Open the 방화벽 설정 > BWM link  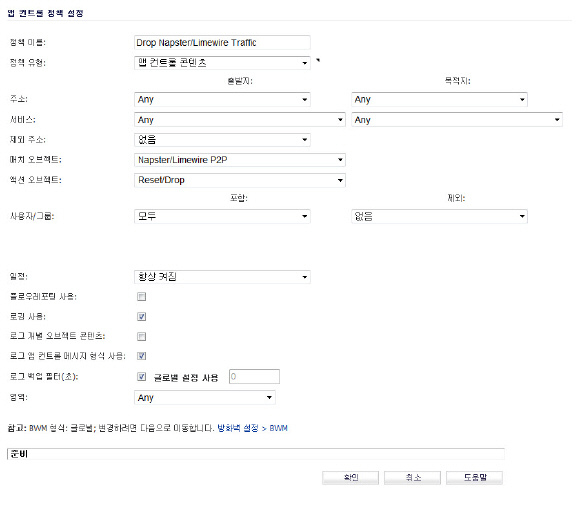(x=252, y=428)
